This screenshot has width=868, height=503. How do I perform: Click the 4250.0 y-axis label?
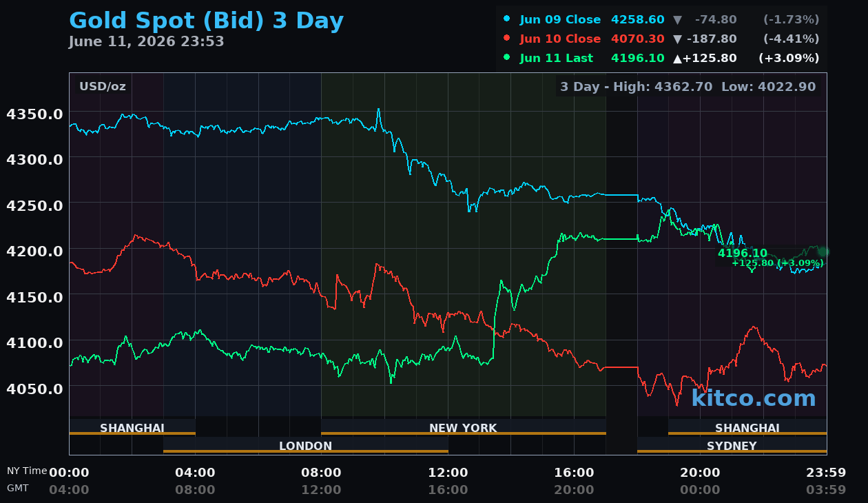tap(34, 205)
